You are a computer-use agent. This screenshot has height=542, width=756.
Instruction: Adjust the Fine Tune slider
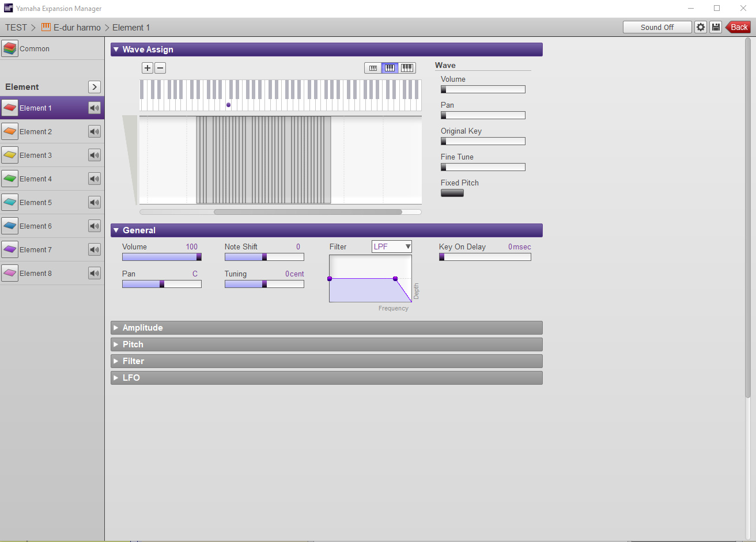pos(483,167)
